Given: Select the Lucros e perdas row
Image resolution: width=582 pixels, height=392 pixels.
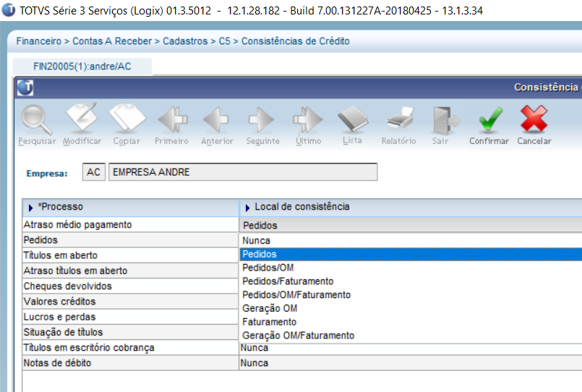Looking at the screenshot, I should tap(130, 317).
